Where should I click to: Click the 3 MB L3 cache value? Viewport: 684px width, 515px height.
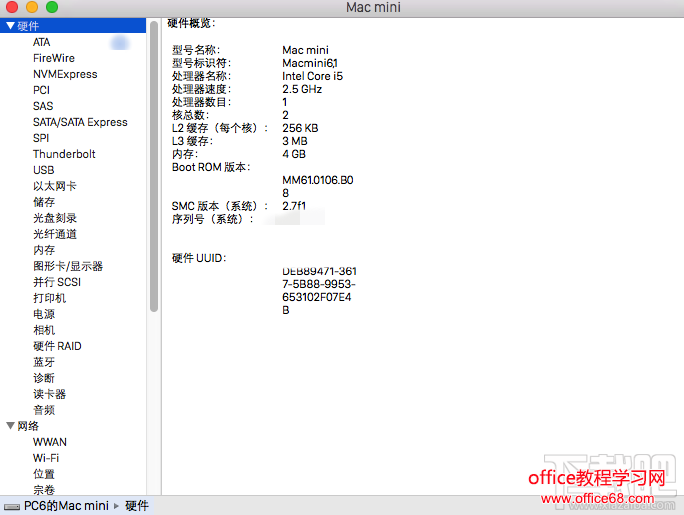pyautogui.click(x=294, y=141)
